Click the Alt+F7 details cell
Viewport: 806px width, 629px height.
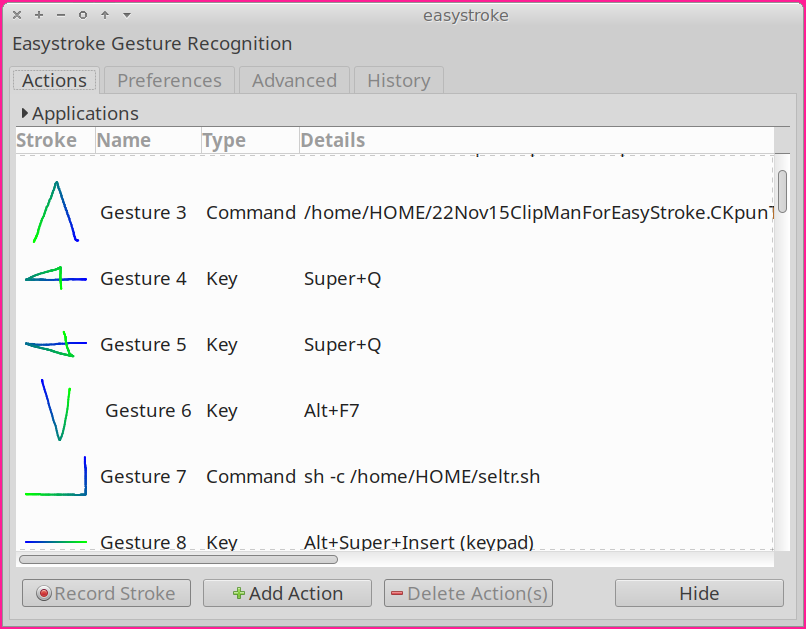coord(332,410)
